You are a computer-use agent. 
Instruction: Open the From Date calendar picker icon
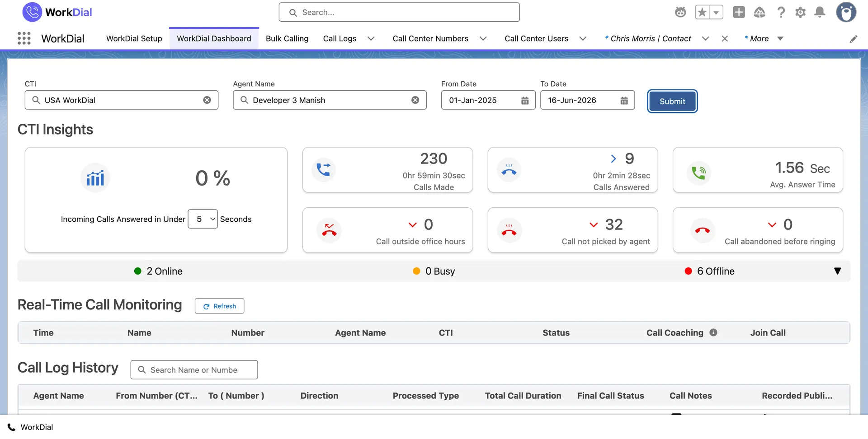point(525,101)
